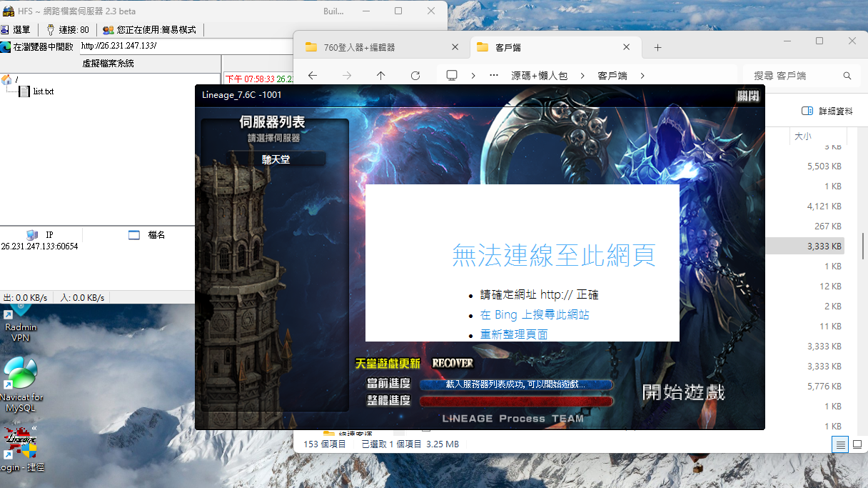Click the 當前進度 blue progress bar

(516, 384)
